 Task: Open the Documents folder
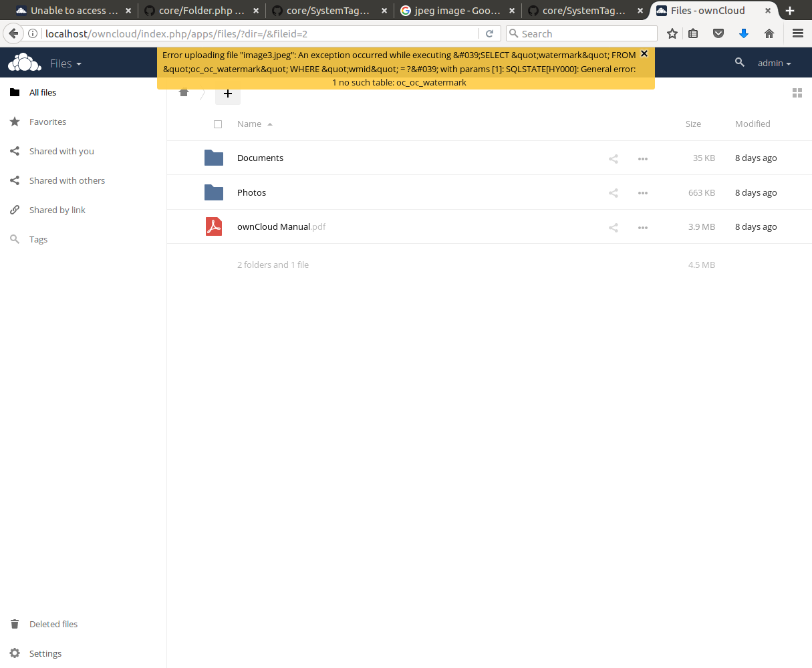click(x=260, y=158)
